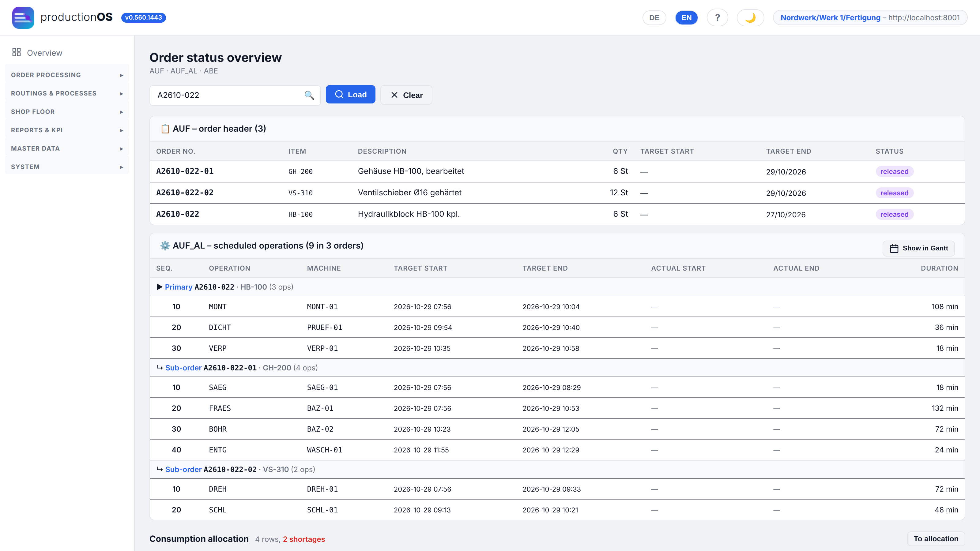
Task: Click the Show in Gantt button
Action: point(918,248)
